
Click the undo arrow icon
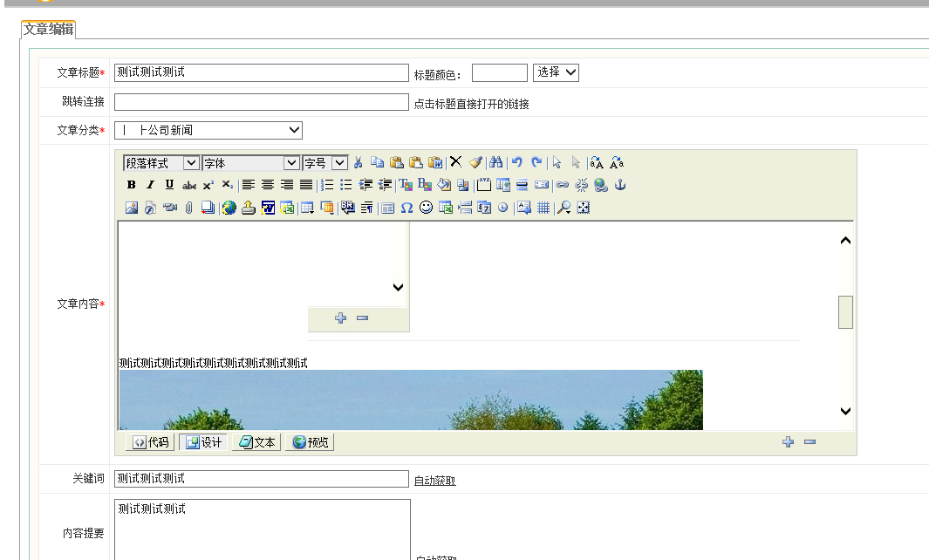click(517, 162)
